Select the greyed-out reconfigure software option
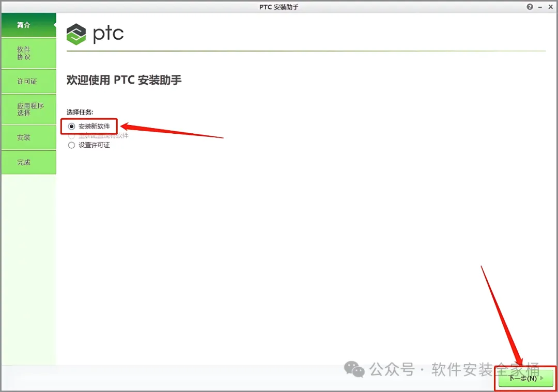The image size is (558, 392). (71, 136)
